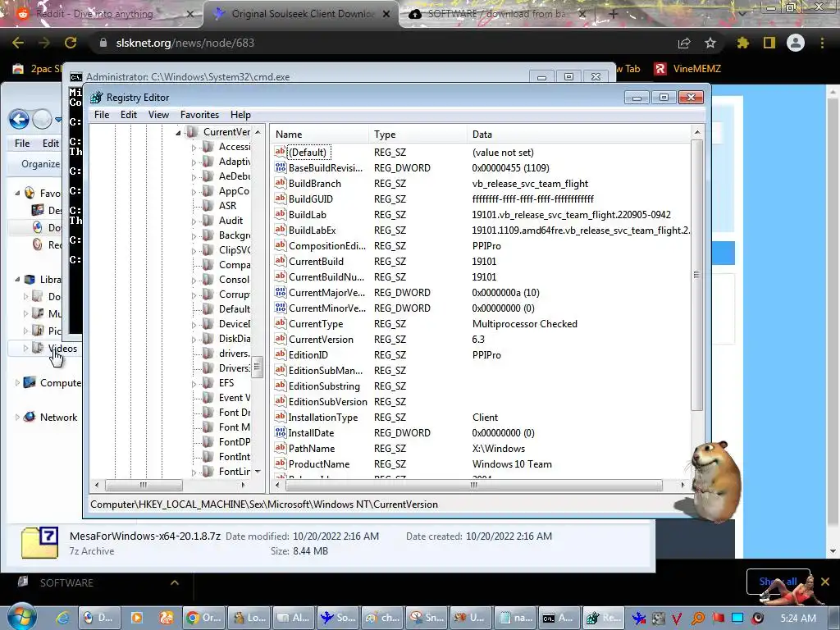Click the CurrentMajorVersion DWORD icon
Screen dimensions: 840x630
pyautogui.click(x=281, y=293)
